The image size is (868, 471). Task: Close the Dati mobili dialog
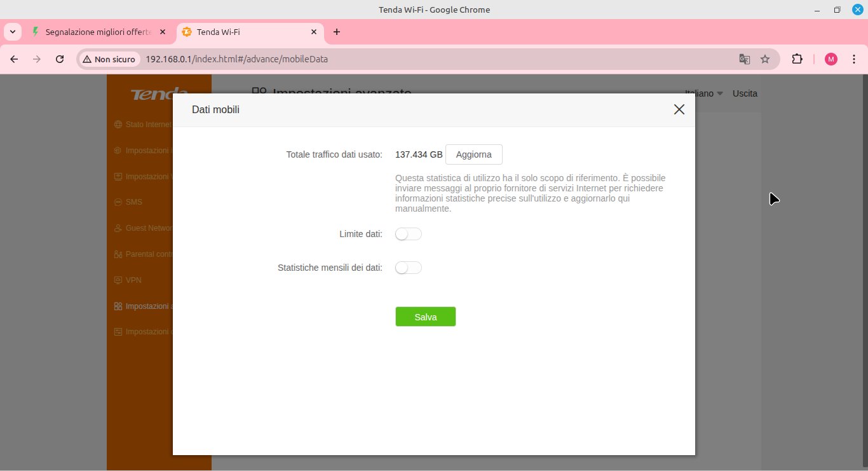(679, 109)
